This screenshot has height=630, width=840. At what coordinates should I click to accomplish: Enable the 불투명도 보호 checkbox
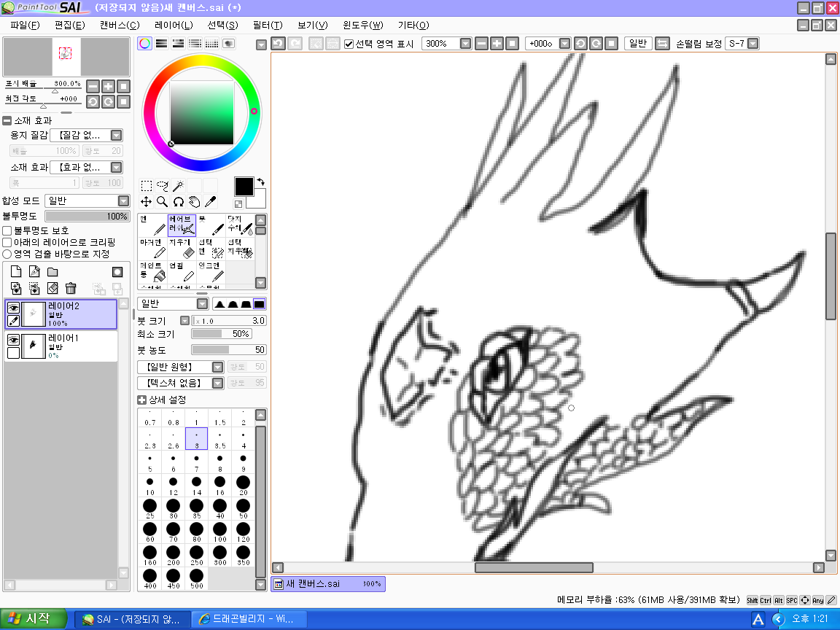7,230
